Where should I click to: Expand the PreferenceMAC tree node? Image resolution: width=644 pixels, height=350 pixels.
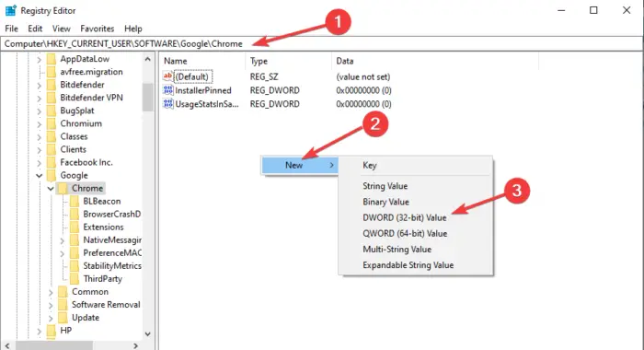(62, 254)
